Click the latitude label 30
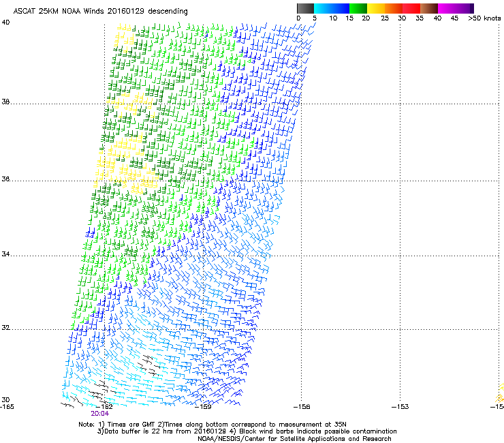 point(5,399)
